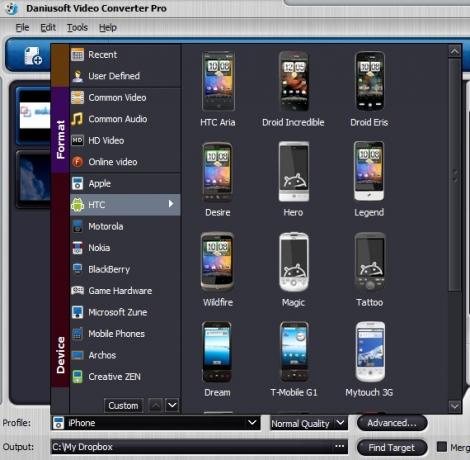The width and height of the screenshot is (470, 460).
Task: Click the Format section side tab
Action: [x=60, y=130]
